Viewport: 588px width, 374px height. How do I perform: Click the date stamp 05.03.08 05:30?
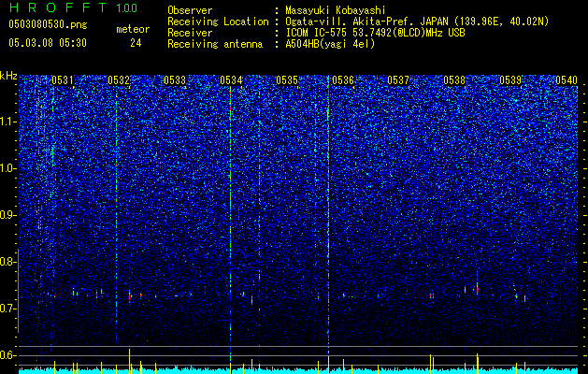48,43
